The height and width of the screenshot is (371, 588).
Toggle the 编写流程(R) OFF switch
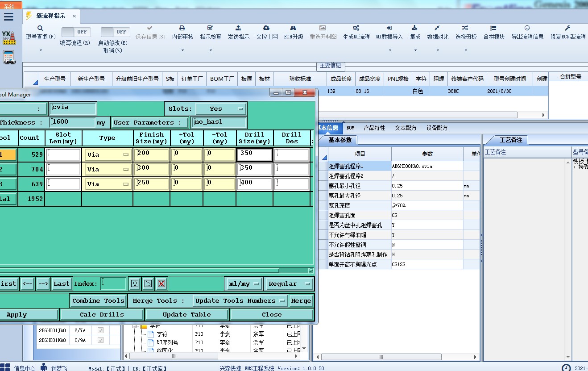(x=76, y=32)
